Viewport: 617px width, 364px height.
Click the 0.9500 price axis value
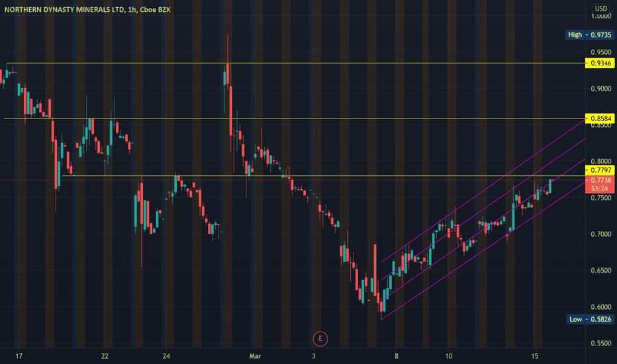(x=601, y=52)
